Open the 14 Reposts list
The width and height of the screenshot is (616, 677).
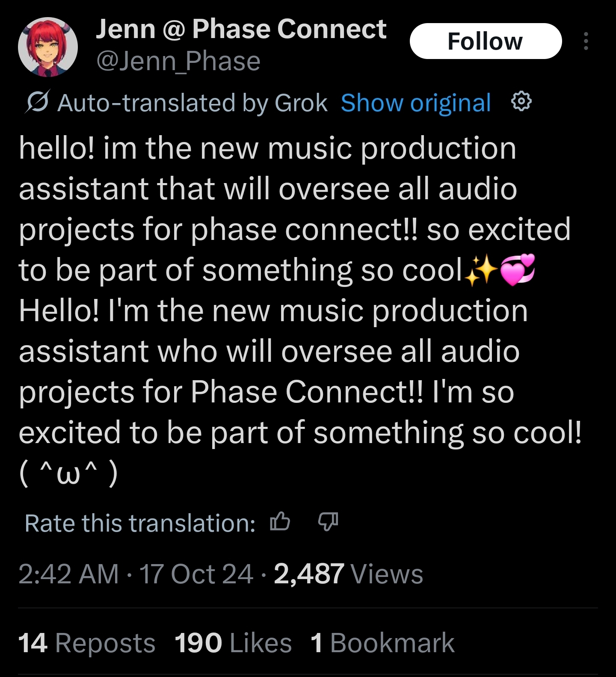(86, 643)
